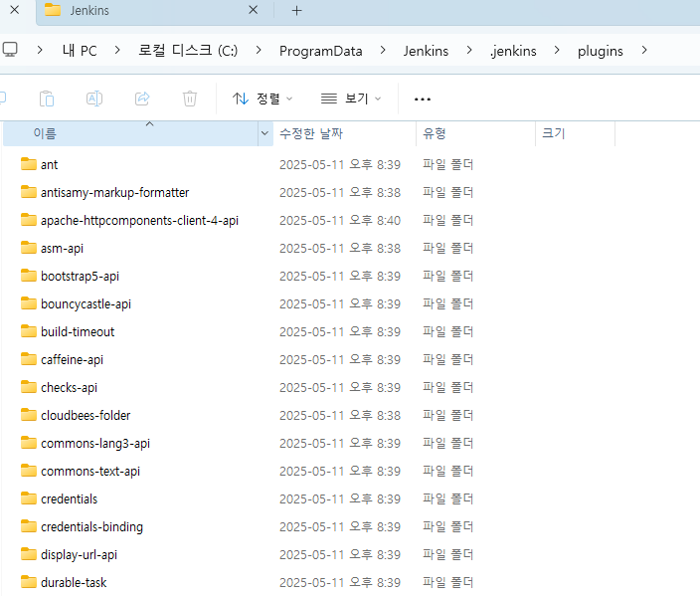Click folder icon on the Jenkins tab
The width and height of the screenshot is (700, 596).
53,10
